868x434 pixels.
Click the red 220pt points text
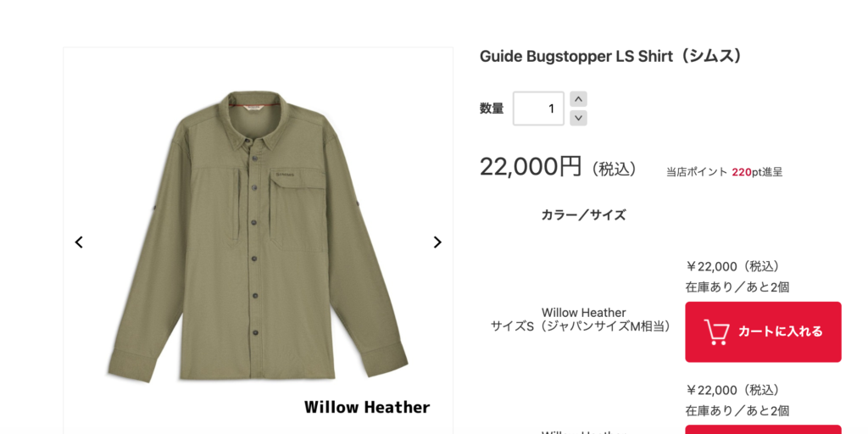coord(741,172)
